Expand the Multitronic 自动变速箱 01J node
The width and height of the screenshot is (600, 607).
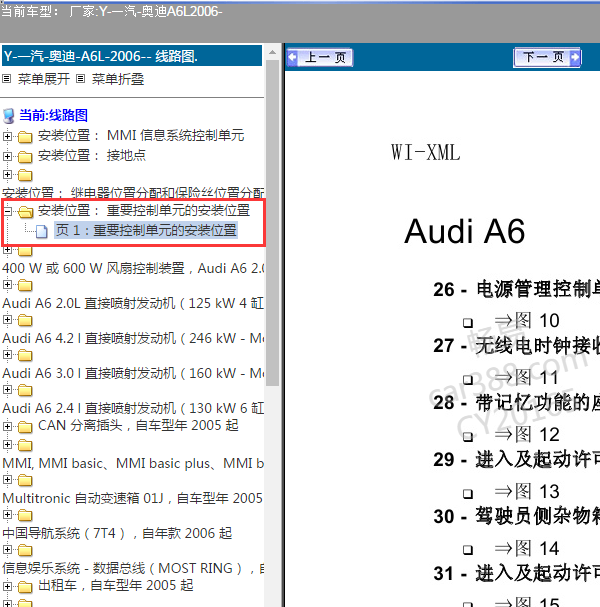pyautogui.click(x=7, y=480)
